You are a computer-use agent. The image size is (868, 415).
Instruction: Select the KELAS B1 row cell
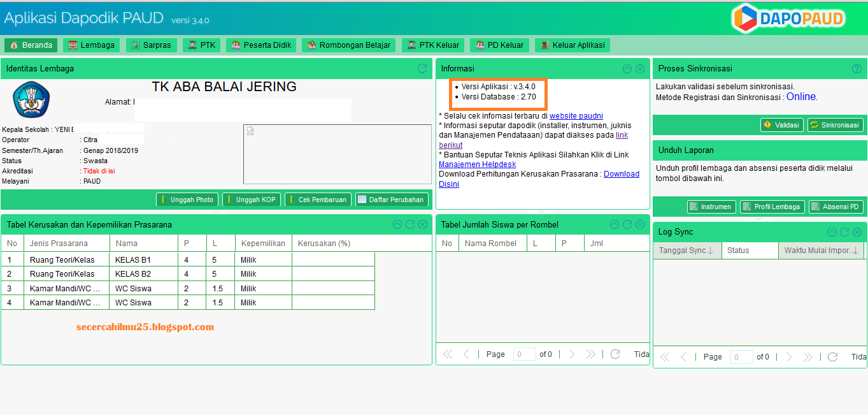click(144, 259)
